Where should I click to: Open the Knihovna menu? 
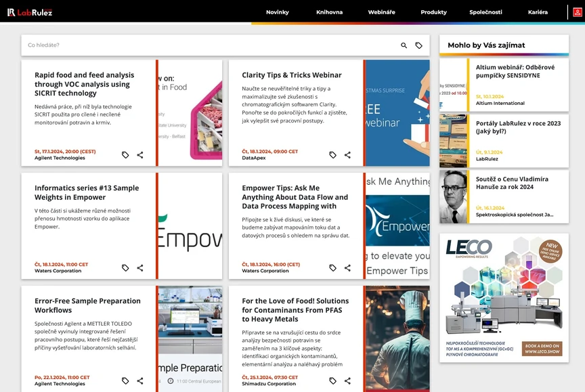(x=330, y=12)
